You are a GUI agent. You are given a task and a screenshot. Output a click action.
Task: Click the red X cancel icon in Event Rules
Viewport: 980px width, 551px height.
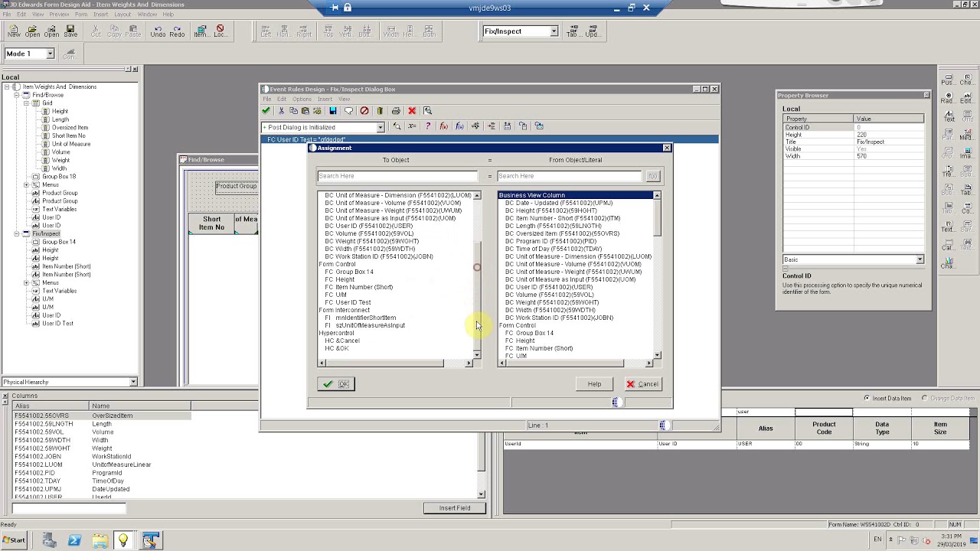click(x=412, y=111)
